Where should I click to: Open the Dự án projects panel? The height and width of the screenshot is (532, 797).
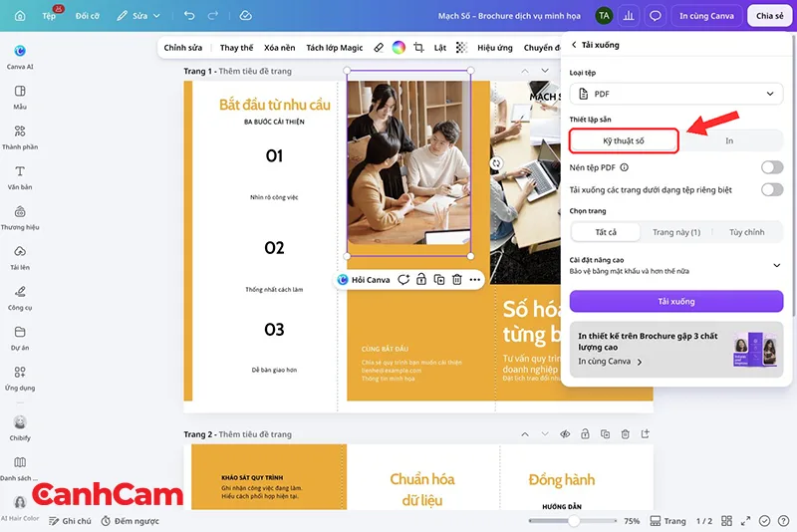click(x=20, y=338)
